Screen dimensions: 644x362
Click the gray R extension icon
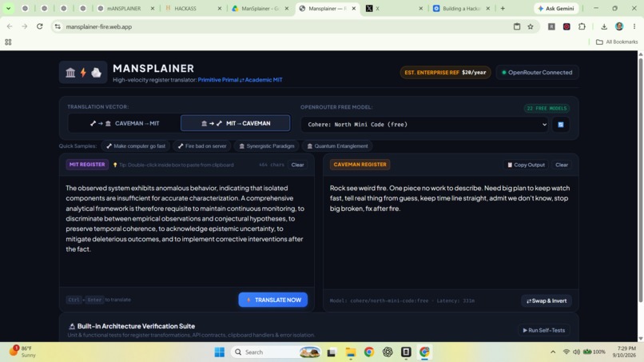coord(551,26)
